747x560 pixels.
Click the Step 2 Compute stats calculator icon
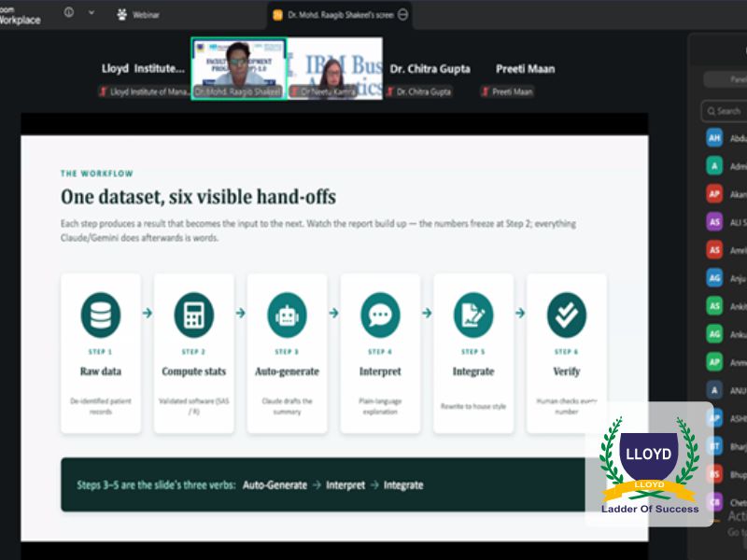(x=194, y=315)
